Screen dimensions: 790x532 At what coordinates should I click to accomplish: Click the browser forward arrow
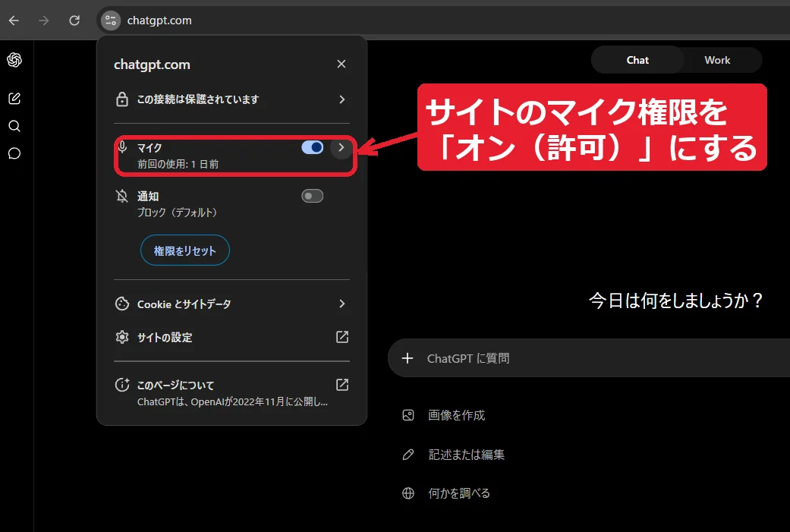click(x=44, y=20)
